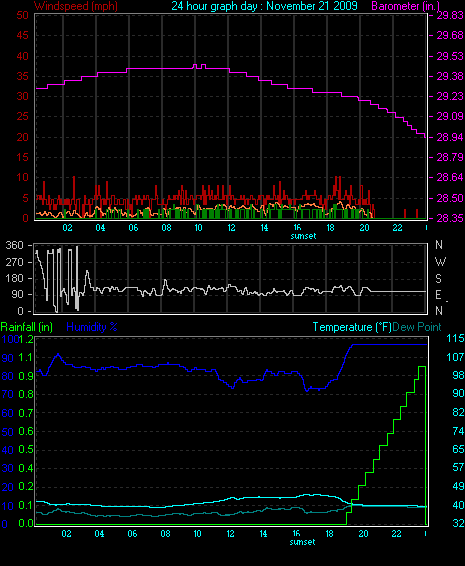The width and height of the screenshot is (465, 566).
Task: Click the red 15 windspeed axis label
Action: 22,157
